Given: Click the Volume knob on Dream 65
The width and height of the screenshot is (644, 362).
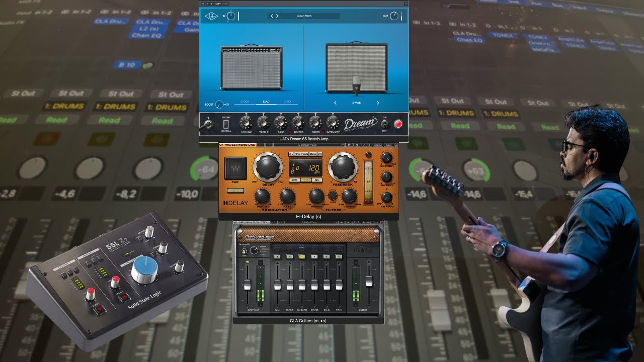Looking at the screenshot, I should point(246,123).
